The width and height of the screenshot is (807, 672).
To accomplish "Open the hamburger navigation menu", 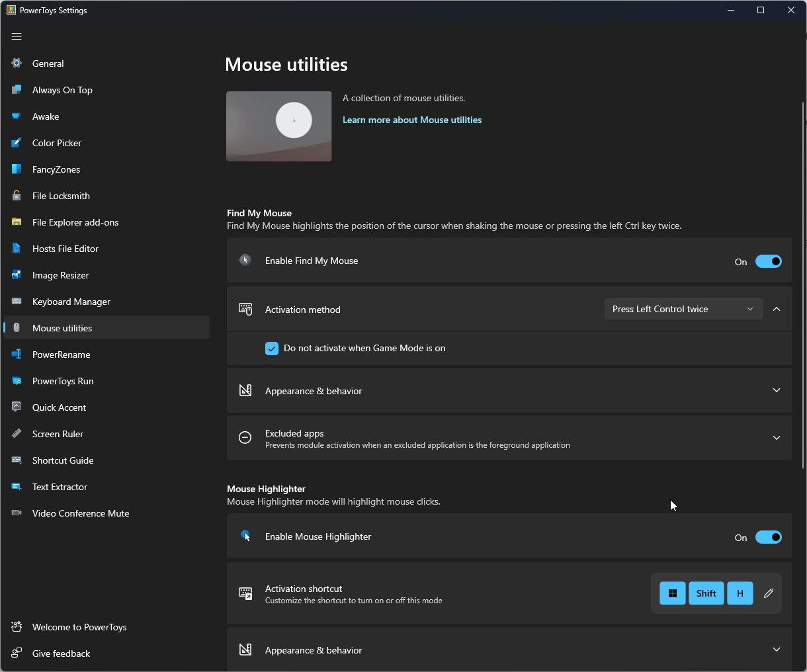I will 17,36.
